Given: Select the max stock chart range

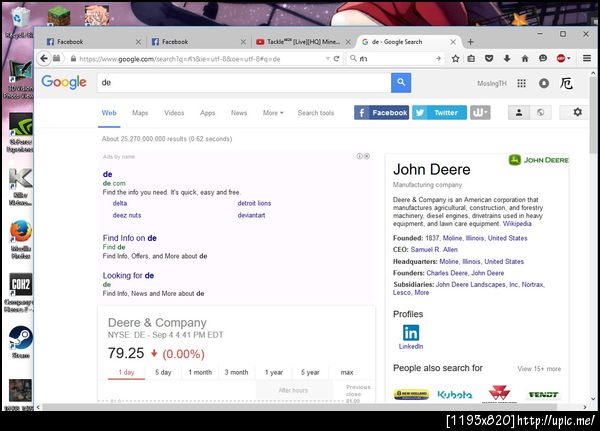Looking at the screenshot, I should click(x=347, y=372).
